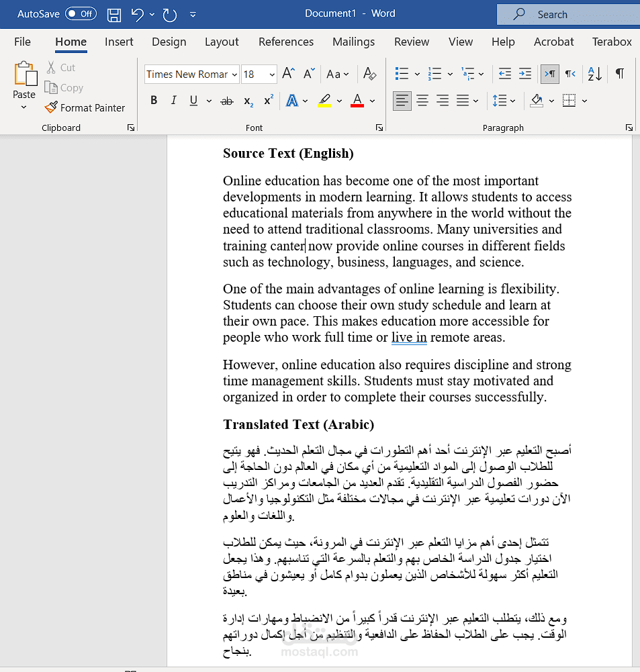Click the Underline icon
Viewport: 640px width, 672px height.
[x=193, y=100]
